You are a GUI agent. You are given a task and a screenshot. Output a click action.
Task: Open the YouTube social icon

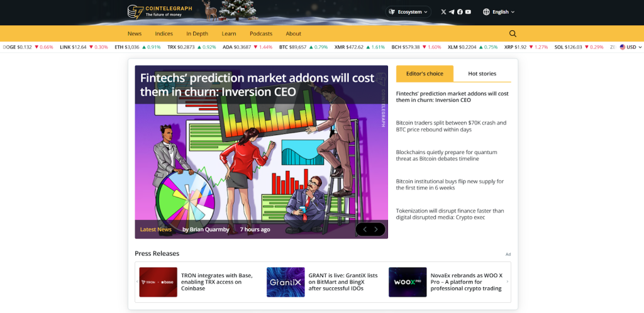(468, 12)
